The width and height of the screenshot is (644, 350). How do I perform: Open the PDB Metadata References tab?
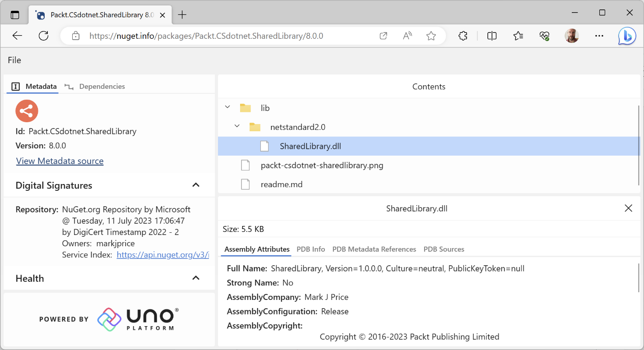pyautogui.click(x=374, y=249)
